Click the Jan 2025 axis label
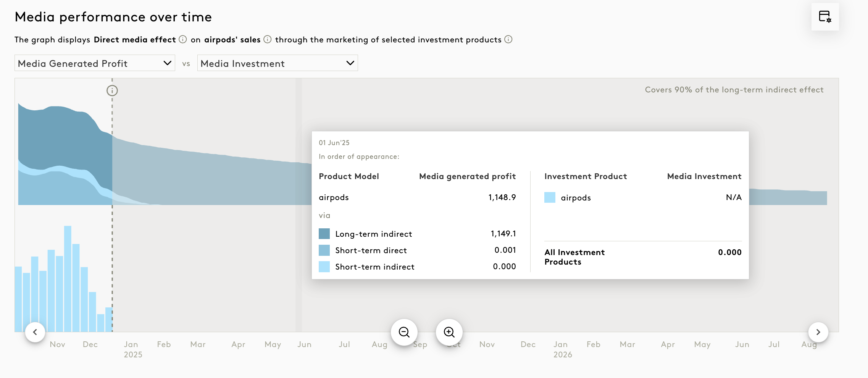This screenshot has width=868, height=378. 132,349
